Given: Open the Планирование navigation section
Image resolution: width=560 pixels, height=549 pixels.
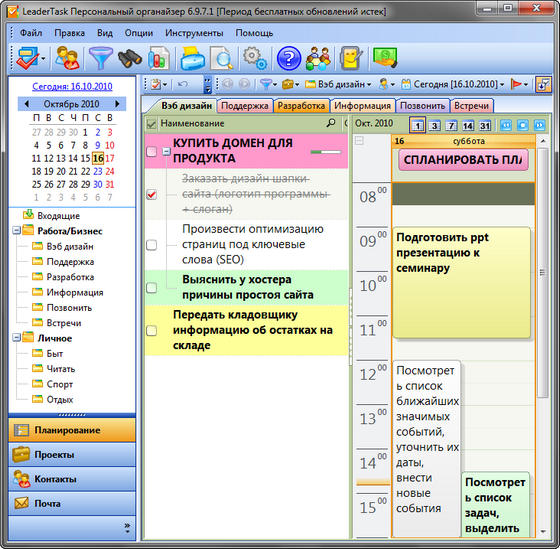Looking at the screenshot, I should click(72, 430).
